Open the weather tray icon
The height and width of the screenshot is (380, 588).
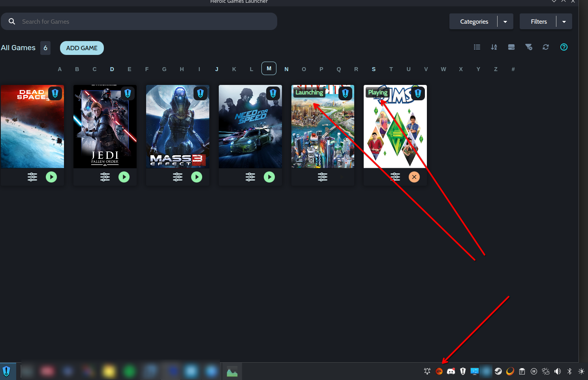pos(546,371)
